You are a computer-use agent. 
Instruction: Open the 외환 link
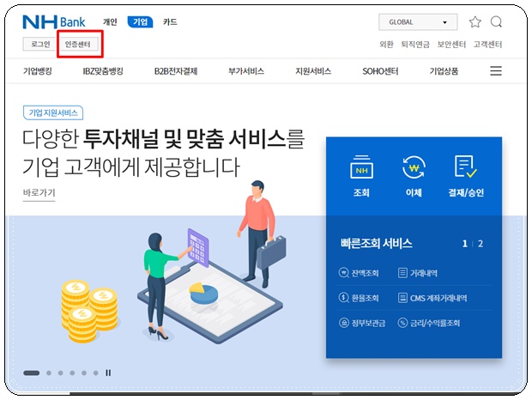point(386,45)
